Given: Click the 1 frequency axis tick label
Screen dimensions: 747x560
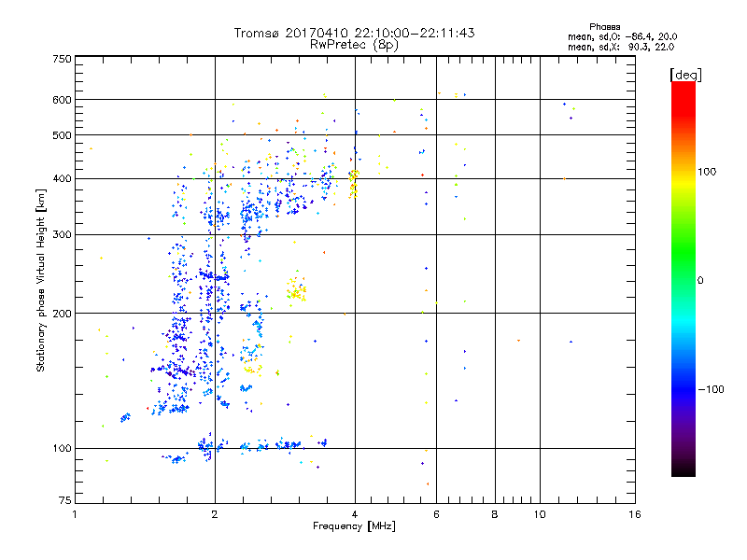Looking at the screenshot, I should [x=75, y=514].
